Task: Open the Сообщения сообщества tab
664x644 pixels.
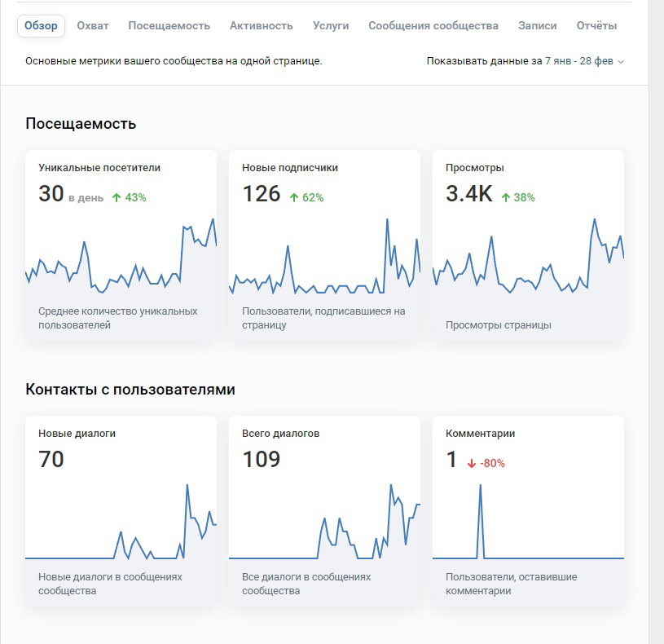Action: tap(433, 26)
